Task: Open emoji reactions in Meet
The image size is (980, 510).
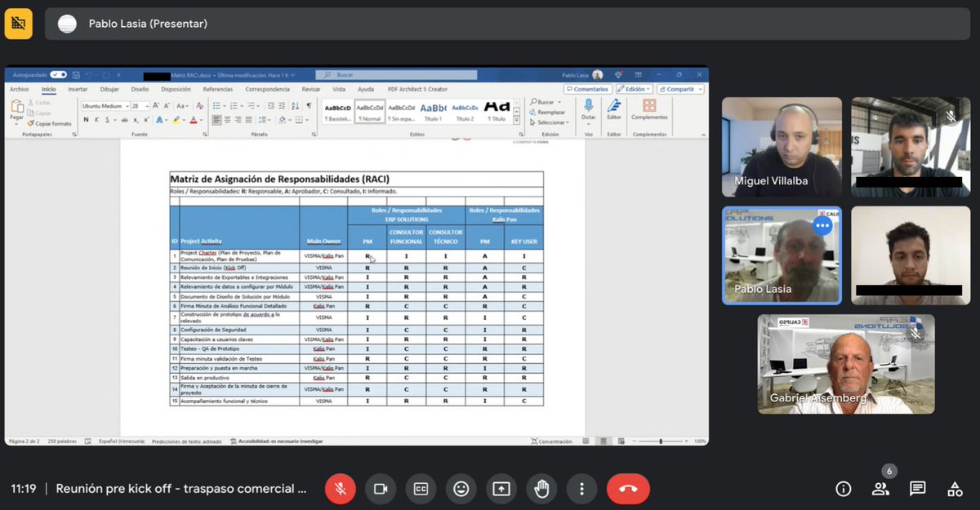Action: click(461, 489)
